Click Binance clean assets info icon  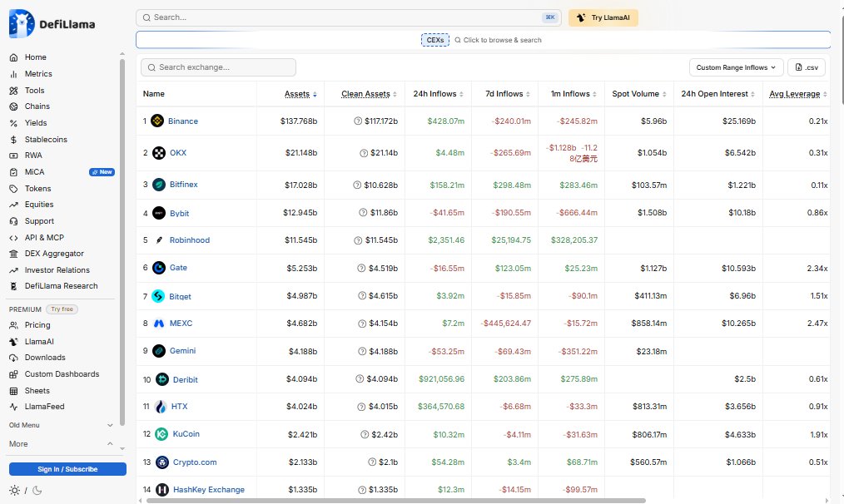[x=358, y=121]
